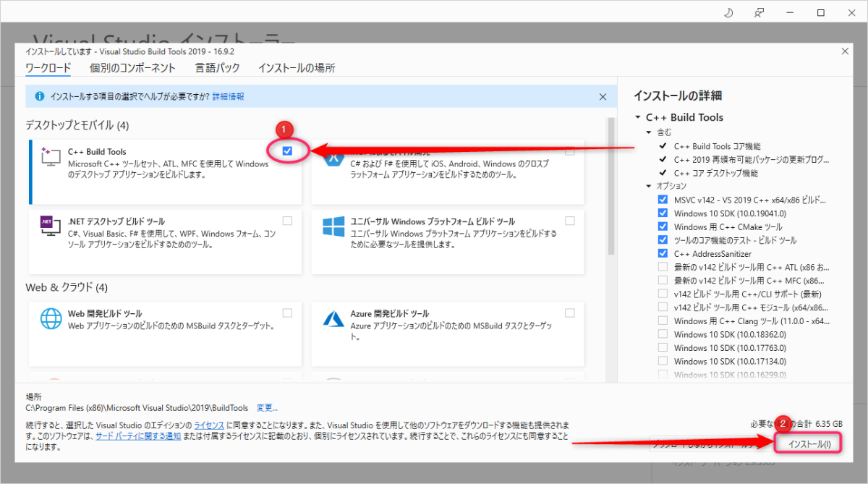
Task: Check Windows 10 SDK (10.0.17134.0) option
Action: [663, 360]
